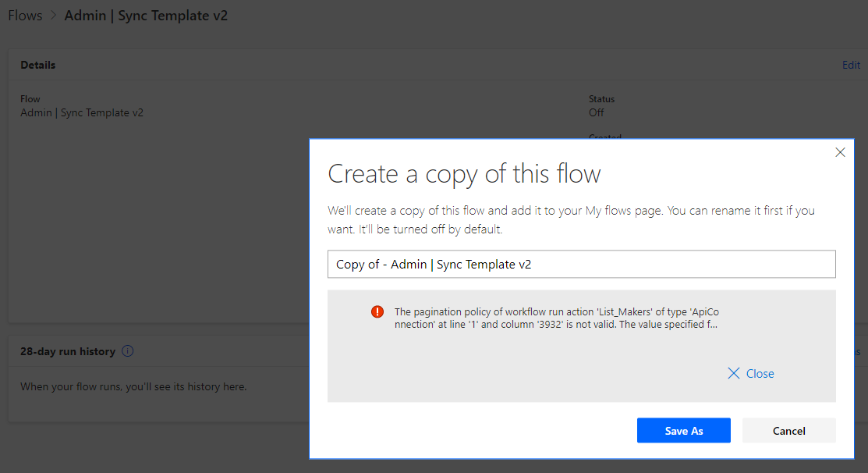Image resolution: width=868 pixels, height=473 pixels.
Task: Cancel creating the flow copy
Action: [x=788, y=430]
